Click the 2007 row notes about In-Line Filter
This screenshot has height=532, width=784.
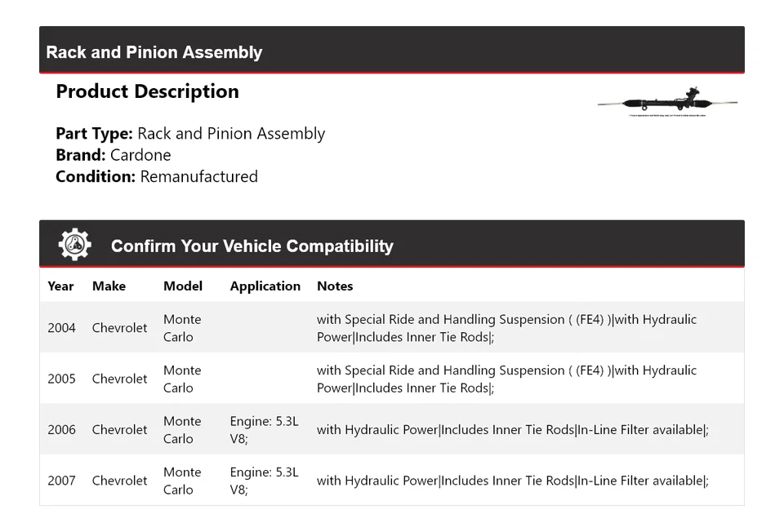(512, 481)
